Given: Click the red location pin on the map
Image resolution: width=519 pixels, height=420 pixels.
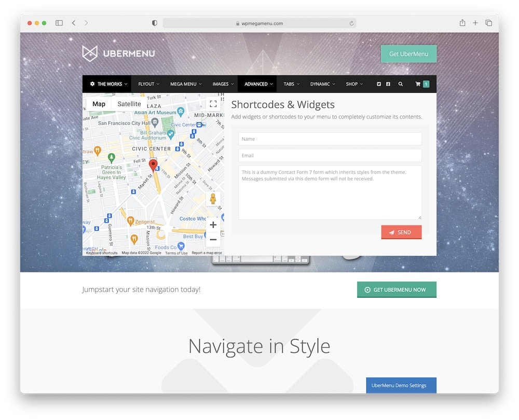Looking at the screenshot, I should [x=153, y=165].
